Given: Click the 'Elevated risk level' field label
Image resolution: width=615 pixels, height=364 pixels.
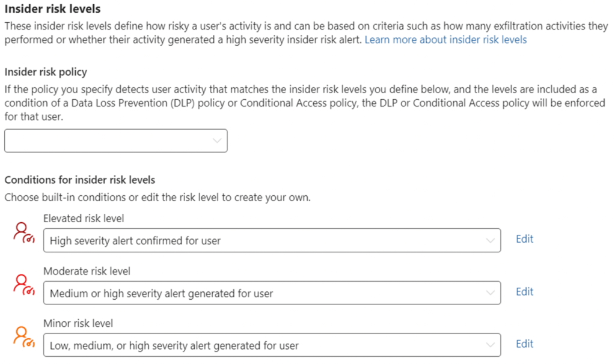Looking at the screenshot, I should [x=84, y=219].
